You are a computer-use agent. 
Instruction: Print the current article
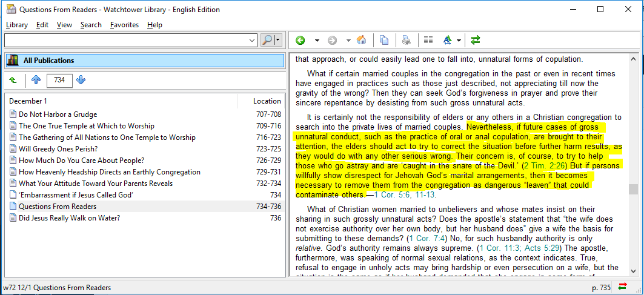[x=407, y=41]
